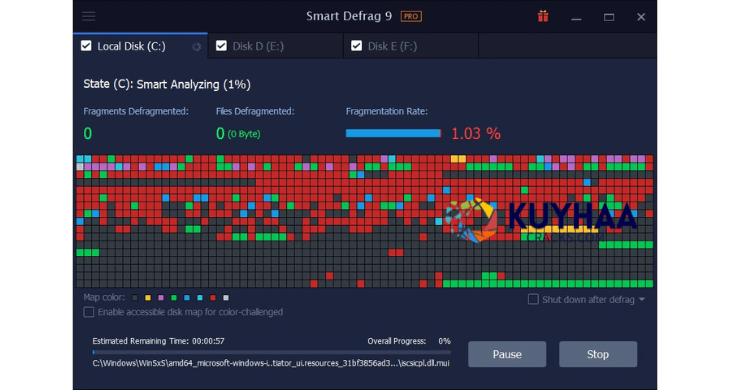Click the Smart Defrag 9 title text
The image size is (730, 390).
349,16
